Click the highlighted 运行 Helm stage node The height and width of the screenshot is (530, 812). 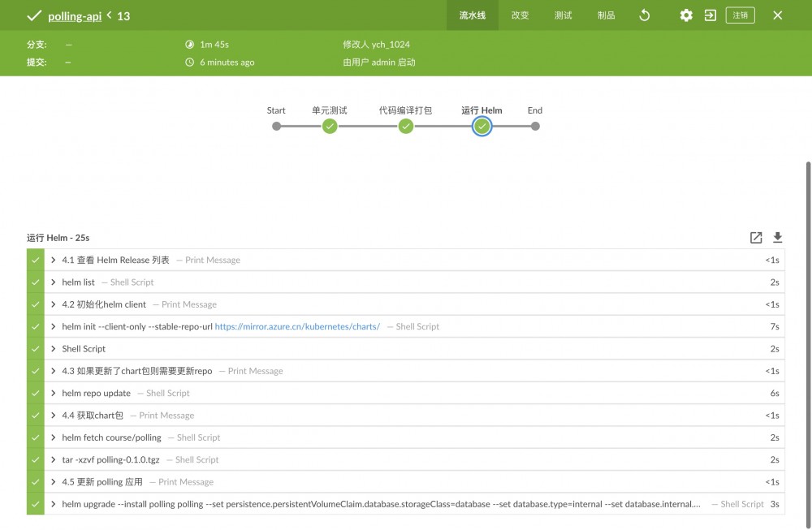482,126
